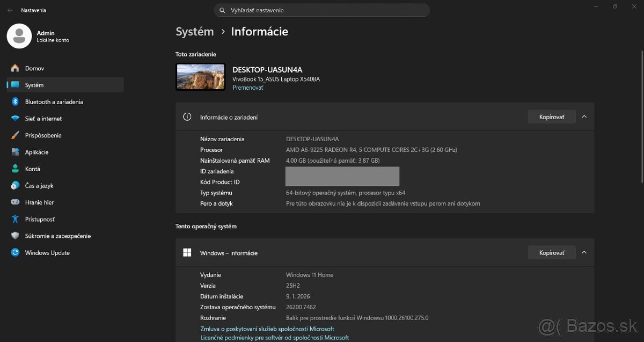The image size is (644, 342).
Task: Open the Hranie hier controller icon
Action: [15, 202]
